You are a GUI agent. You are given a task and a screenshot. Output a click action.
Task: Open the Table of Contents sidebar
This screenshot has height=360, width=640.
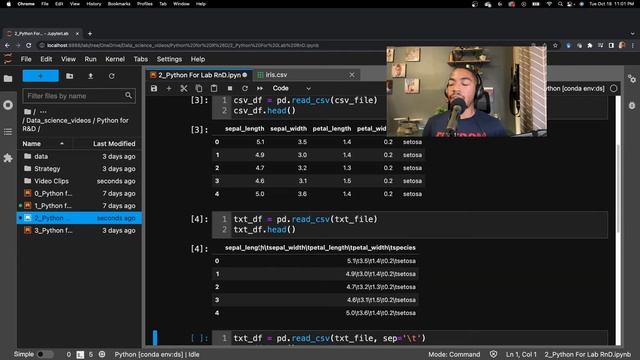point(8,131)
